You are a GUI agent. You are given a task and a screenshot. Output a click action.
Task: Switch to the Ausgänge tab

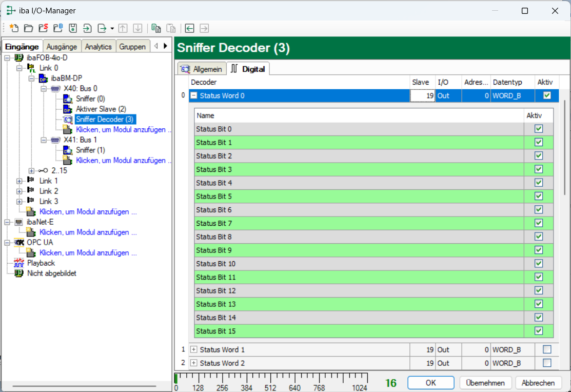click(x=62, y=47)
